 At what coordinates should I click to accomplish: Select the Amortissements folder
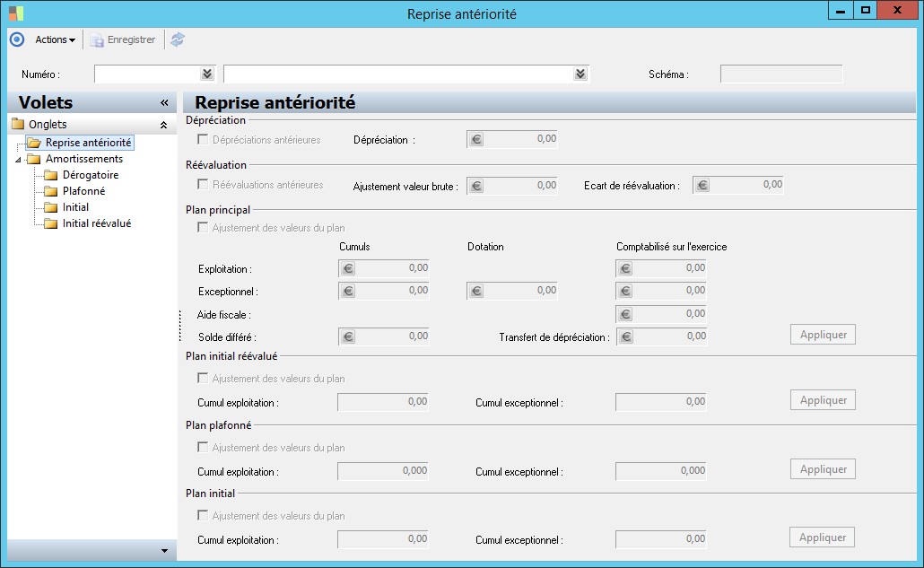click(x=84, y=159)
